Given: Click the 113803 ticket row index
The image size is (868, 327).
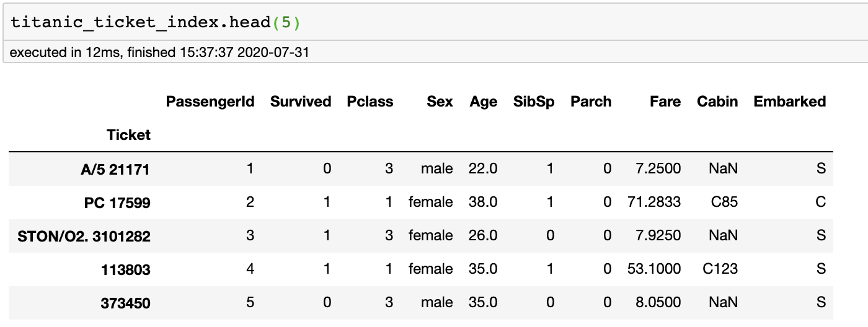Looking at the screenshot, I should click(125, 269).
